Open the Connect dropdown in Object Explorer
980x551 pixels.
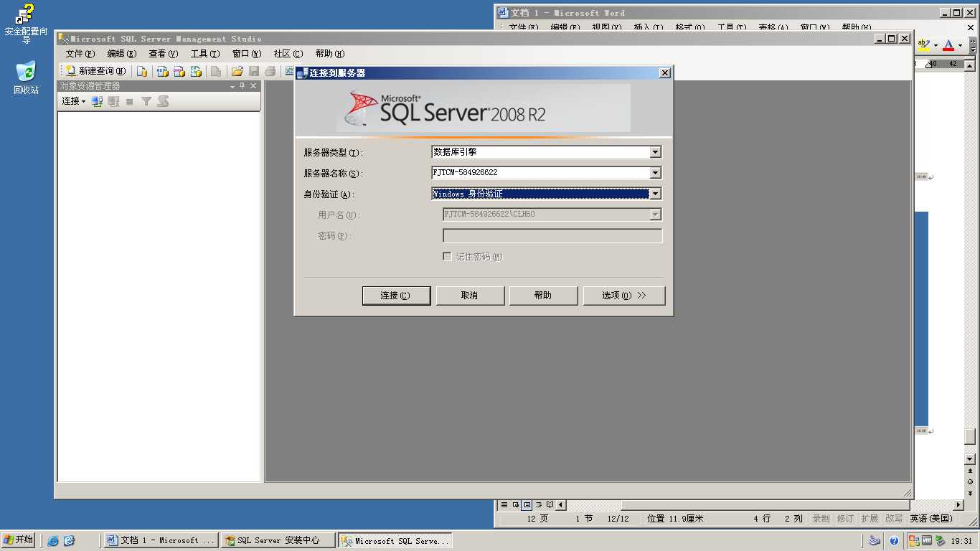(x=73, y=101)
